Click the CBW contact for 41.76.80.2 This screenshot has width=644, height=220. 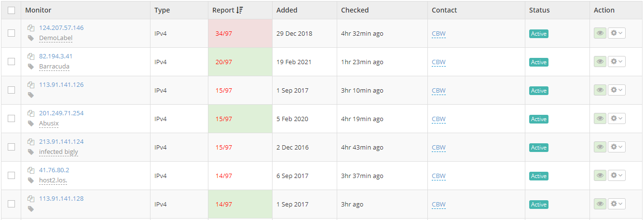click(438, 176)
